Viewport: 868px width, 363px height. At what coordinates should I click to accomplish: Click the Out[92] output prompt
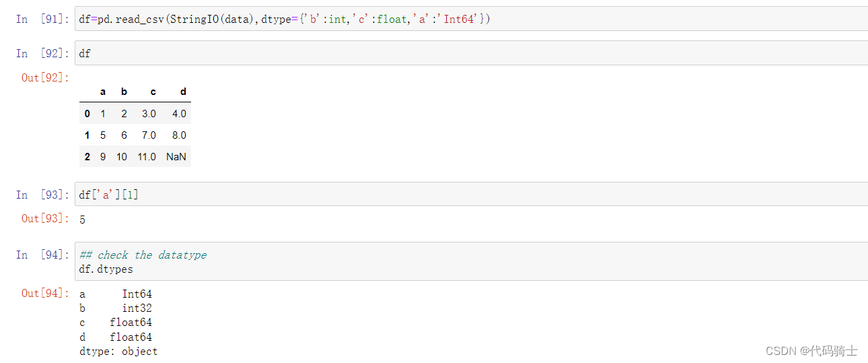45,77
